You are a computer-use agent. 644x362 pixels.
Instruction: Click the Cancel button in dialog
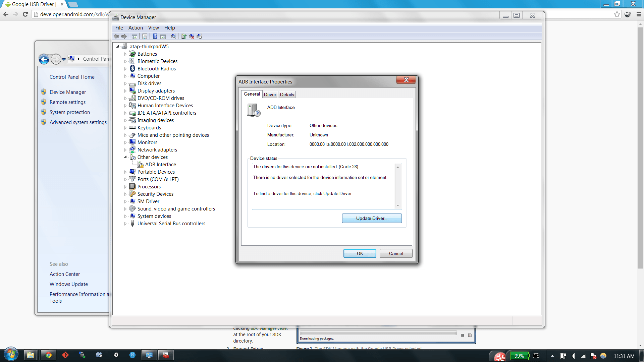[395, 253]
